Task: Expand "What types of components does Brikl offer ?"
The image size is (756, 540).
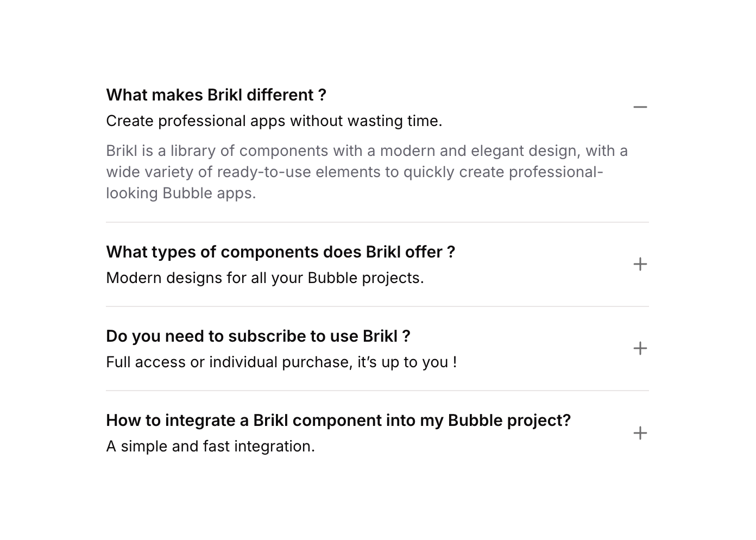Action: click(x=280, y=252)
